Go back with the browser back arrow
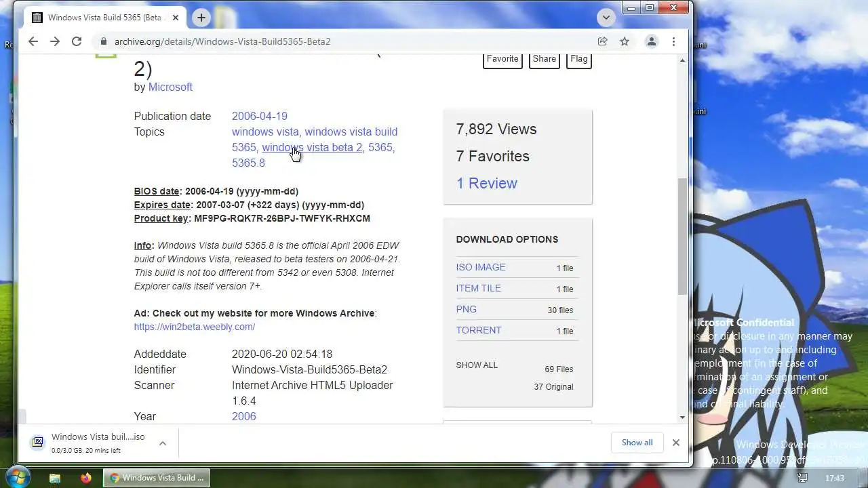 [x=33, y=41]
